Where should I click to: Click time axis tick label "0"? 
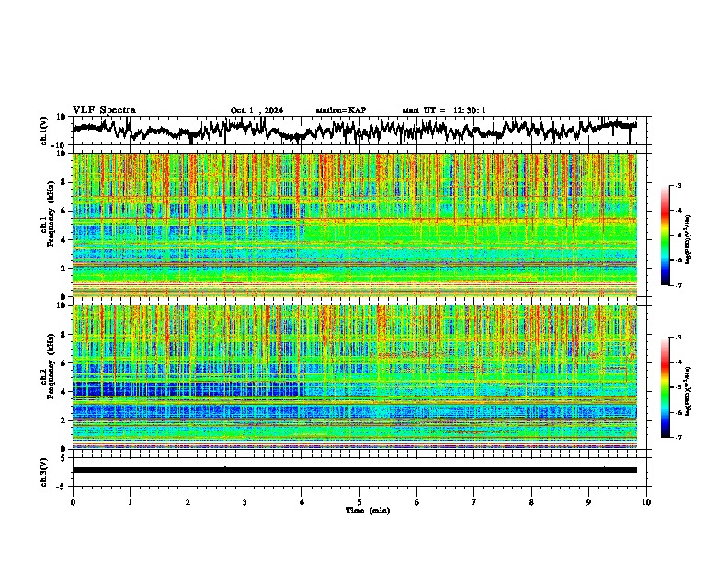[73, 502]
